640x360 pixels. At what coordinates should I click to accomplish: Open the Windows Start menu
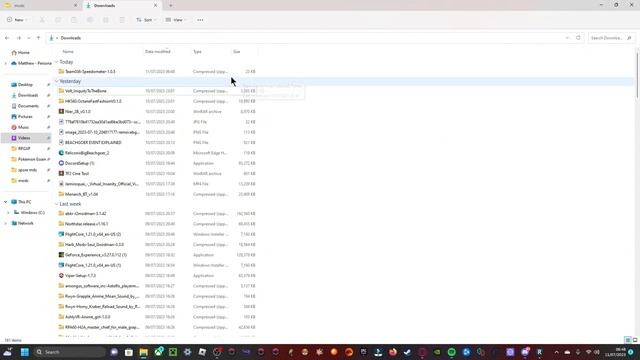(x=24, y=352)
